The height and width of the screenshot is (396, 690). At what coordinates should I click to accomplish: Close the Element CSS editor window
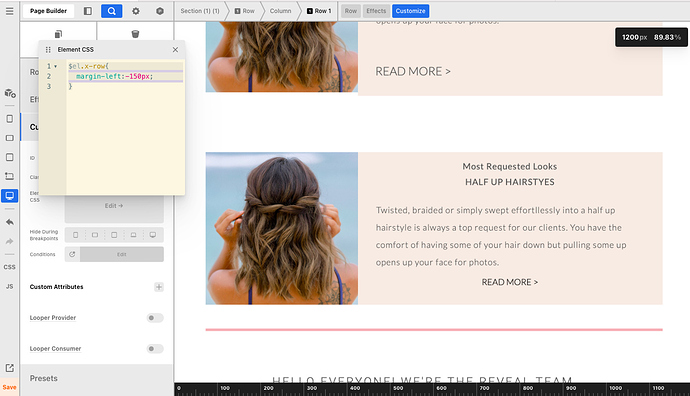[x=175, y=50]
